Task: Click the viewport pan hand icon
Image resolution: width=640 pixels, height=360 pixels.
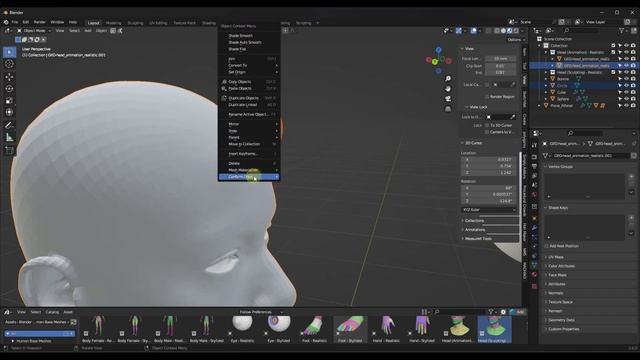Action: 448,89
